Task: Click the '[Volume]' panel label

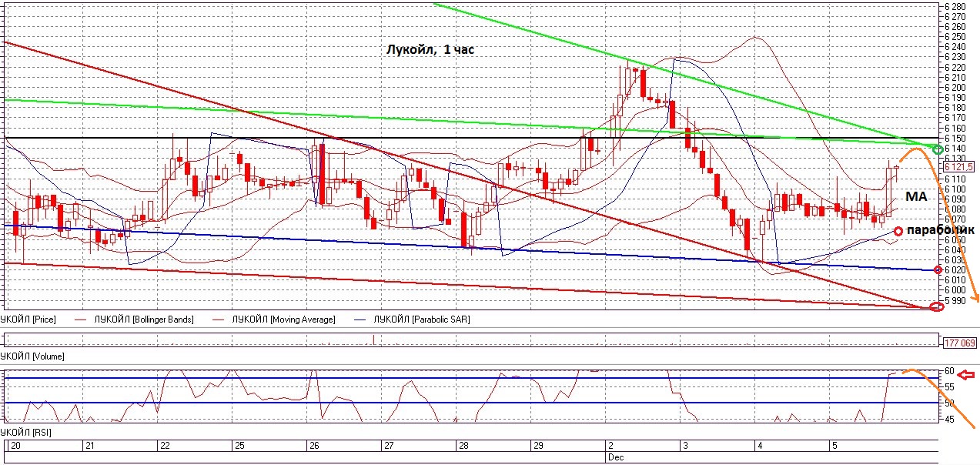Action: [x=48, y=356]
